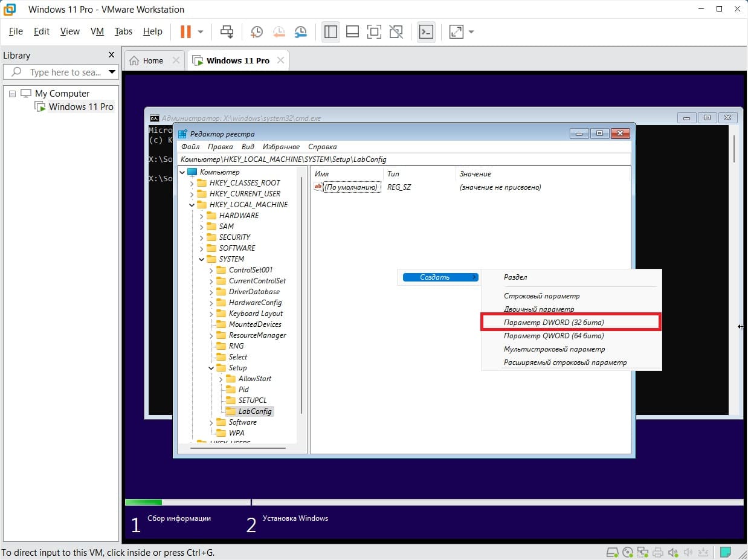This screenshot has height=560, width=748.
Task: Take a snapshot of this virtual machine
Action: click(x=257, y=31)
